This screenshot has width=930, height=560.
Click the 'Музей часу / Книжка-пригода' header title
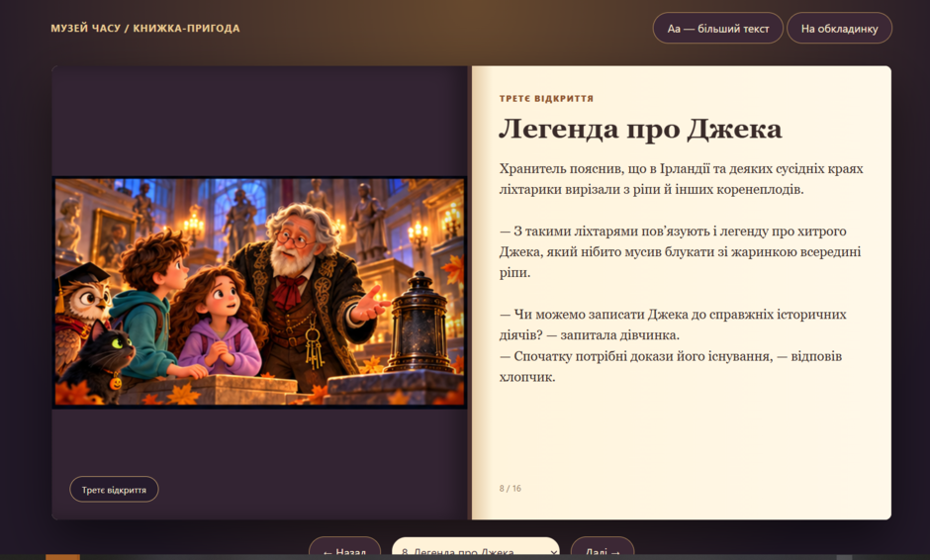click(x=145, y=28)
